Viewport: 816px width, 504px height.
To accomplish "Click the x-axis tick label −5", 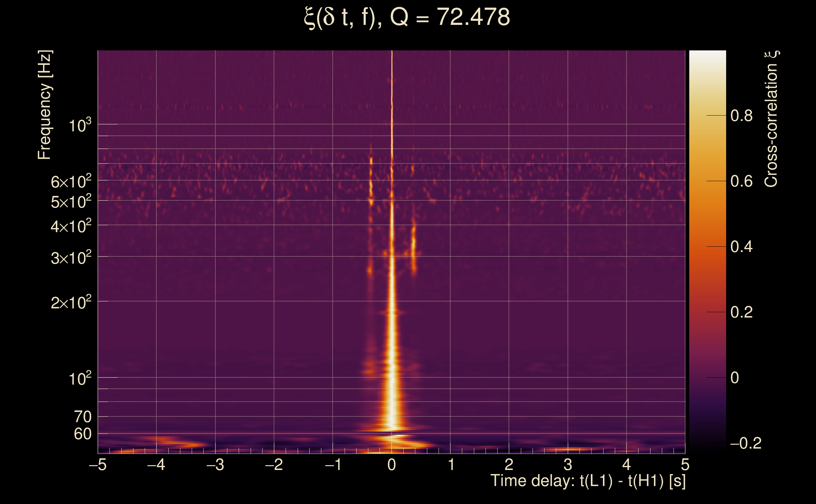I will [98, 465].
